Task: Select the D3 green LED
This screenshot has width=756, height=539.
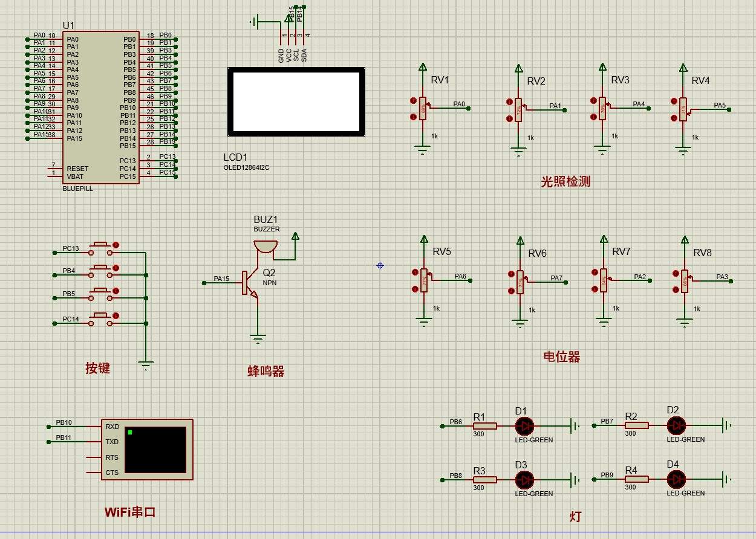Action: [x=524, y=480]
